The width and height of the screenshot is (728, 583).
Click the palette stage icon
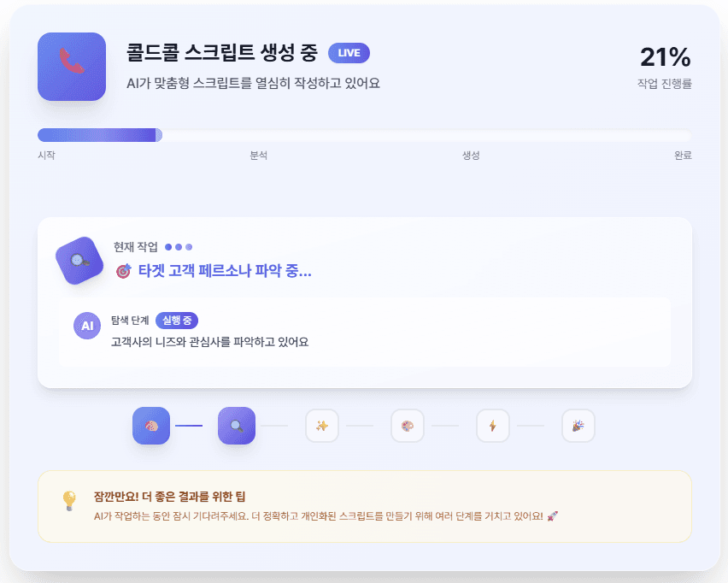(x=408, y=426)
